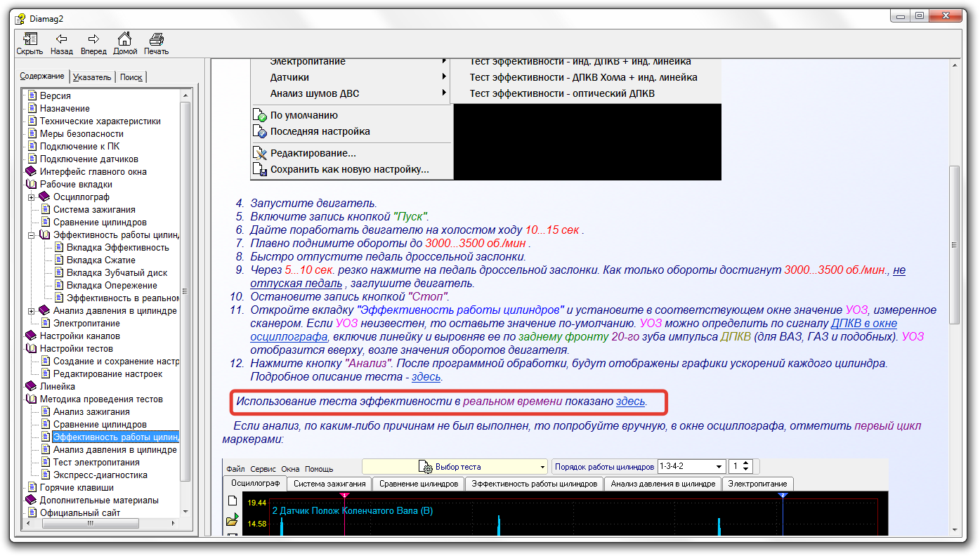
Task: Click 'здесь' link after Подробное описание теста
Action: 426,377
